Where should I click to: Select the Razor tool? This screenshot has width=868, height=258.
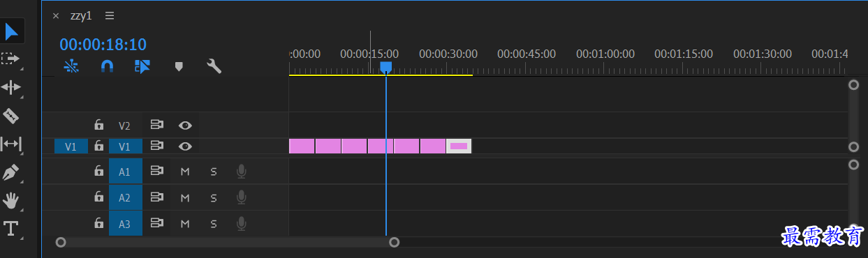11,115
